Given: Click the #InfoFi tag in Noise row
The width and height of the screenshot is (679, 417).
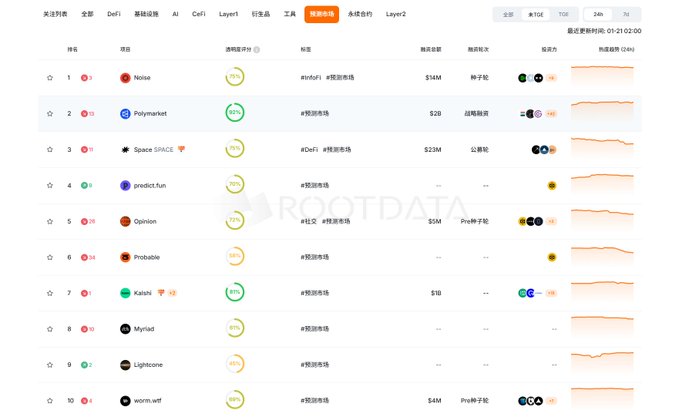Looking at the screenshot, I should point(311,78).
